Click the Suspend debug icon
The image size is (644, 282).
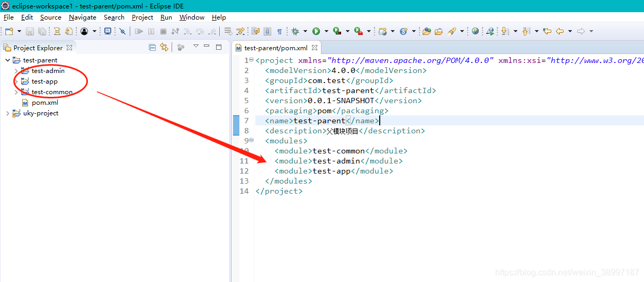(x=151, y=31)
